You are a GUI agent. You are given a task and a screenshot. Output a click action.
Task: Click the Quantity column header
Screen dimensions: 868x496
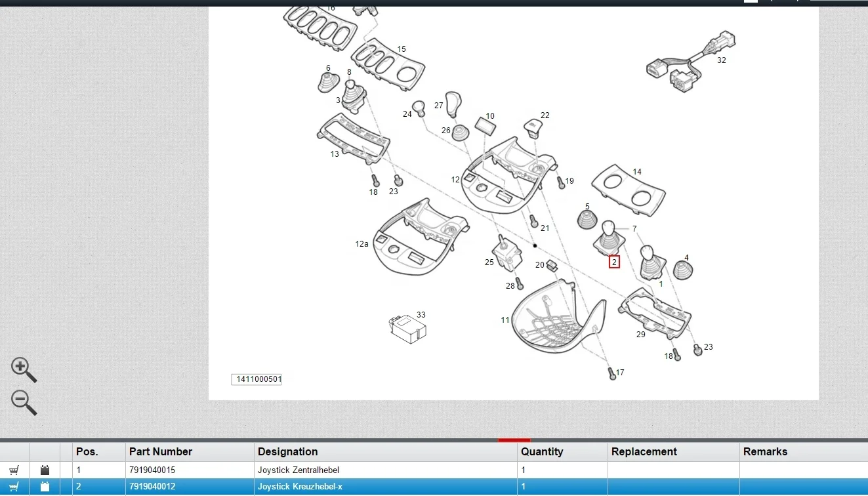click(x=542, y=451)
